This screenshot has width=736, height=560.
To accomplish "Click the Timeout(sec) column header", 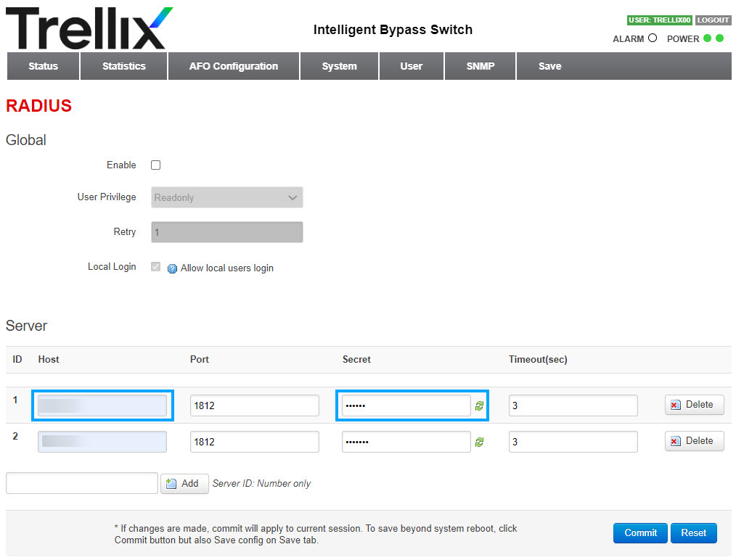I will pyautogui.click(x=538, y=359).
